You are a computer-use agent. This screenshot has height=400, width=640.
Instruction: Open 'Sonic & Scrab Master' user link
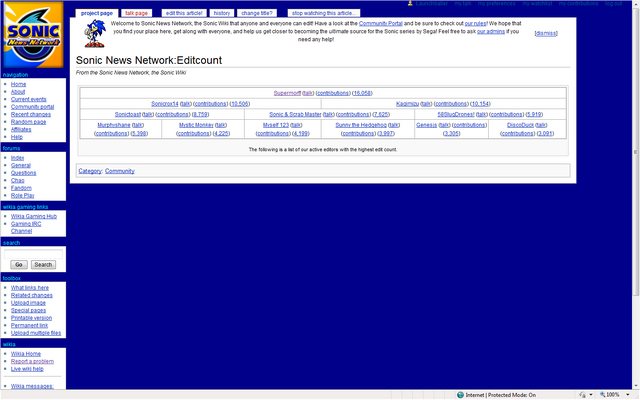(x=295, y=114)
